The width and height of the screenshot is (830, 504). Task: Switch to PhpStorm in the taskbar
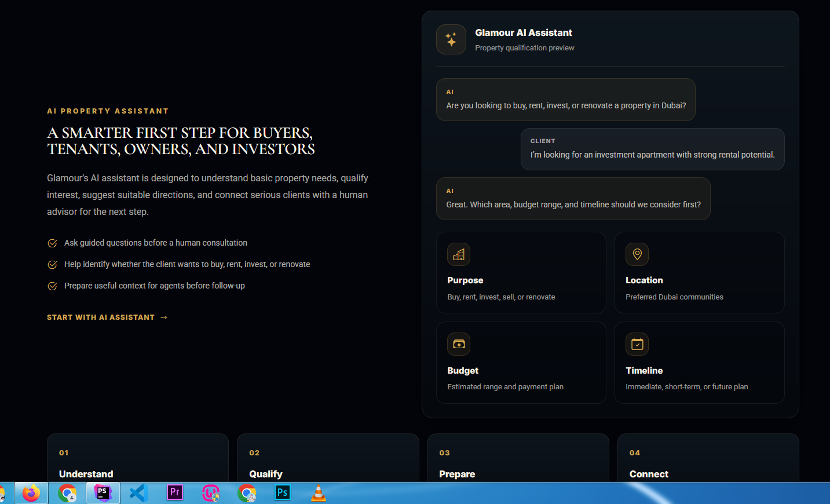click(x=103, y=493)
